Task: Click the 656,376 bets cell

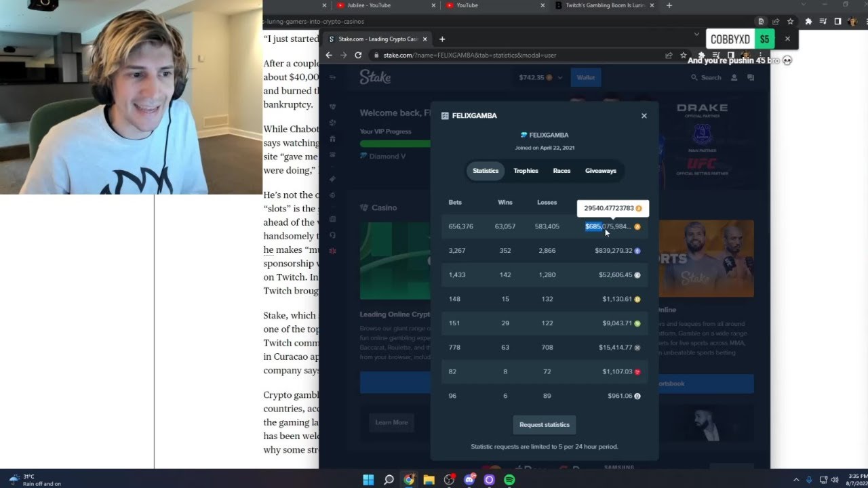Action: [x=461, y=226]
